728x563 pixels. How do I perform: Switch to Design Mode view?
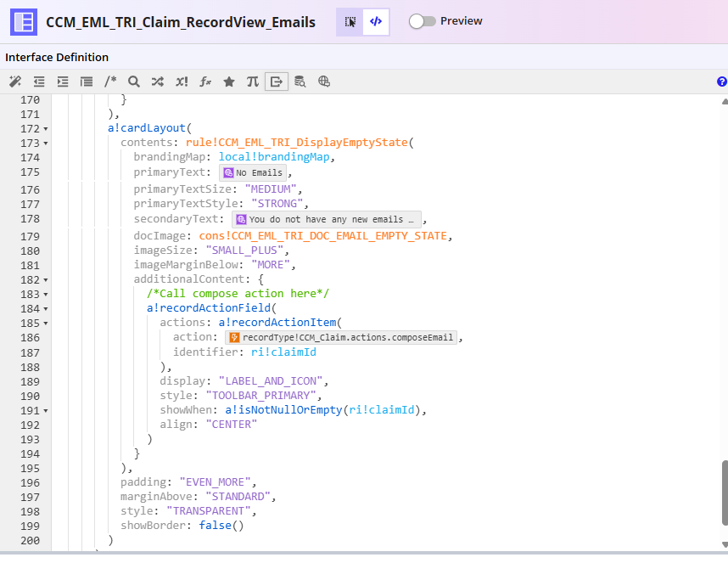click(x=350, y=22)
